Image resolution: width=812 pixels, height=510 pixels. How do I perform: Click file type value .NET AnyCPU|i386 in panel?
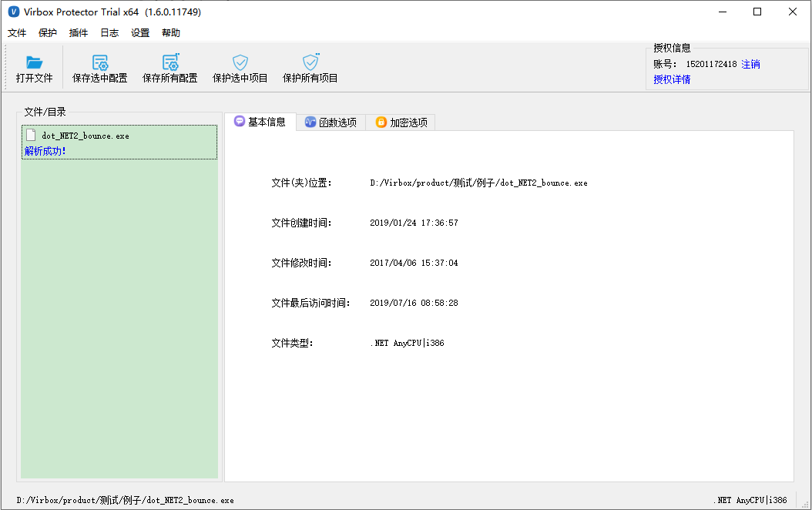[407, 343]
